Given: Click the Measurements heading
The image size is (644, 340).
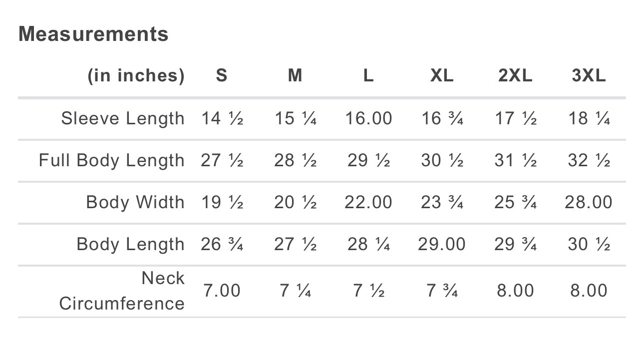Looking at the screenshot, I should (93, 34).
